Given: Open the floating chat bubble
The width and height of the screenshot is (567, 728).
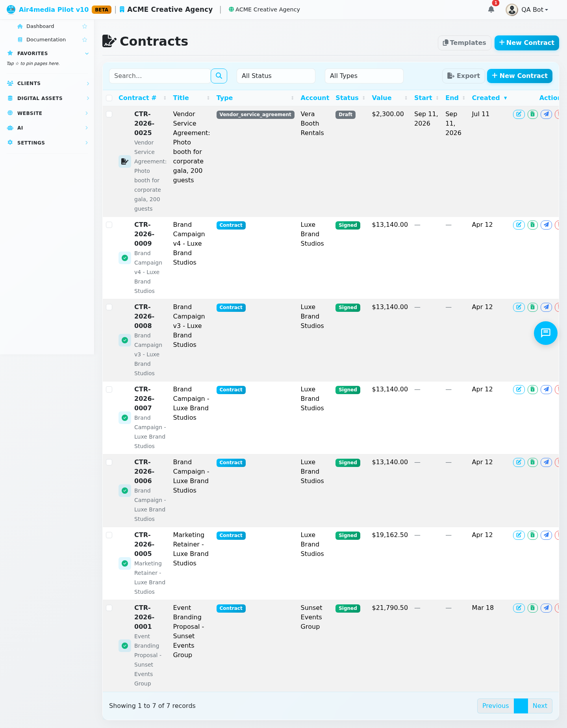Looking at the screenshot, I should pyautogui.click(x=546, y=333).
